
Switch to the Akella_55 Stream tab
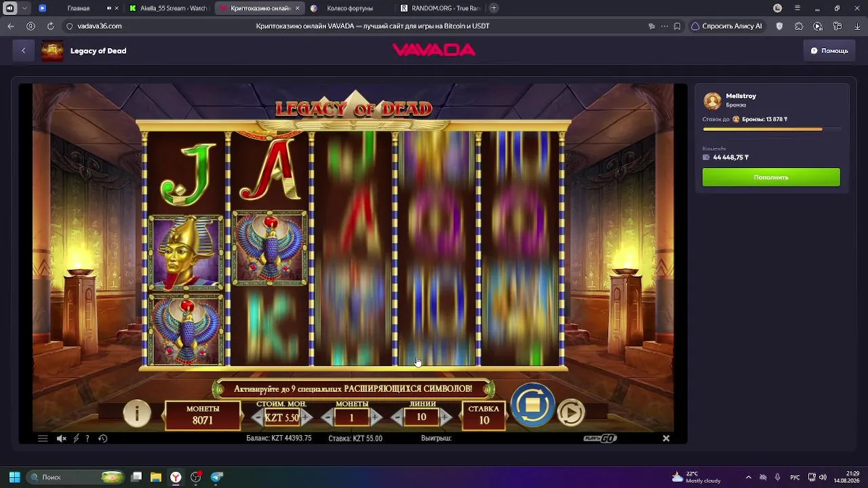click(168, 8)
